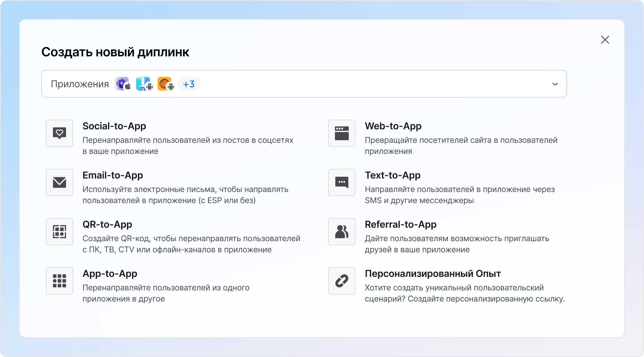The width and height of the screenshot is (644, 357).
Task: Start creating a Web-to-App deeplink
Action: (x=393, y=126)
